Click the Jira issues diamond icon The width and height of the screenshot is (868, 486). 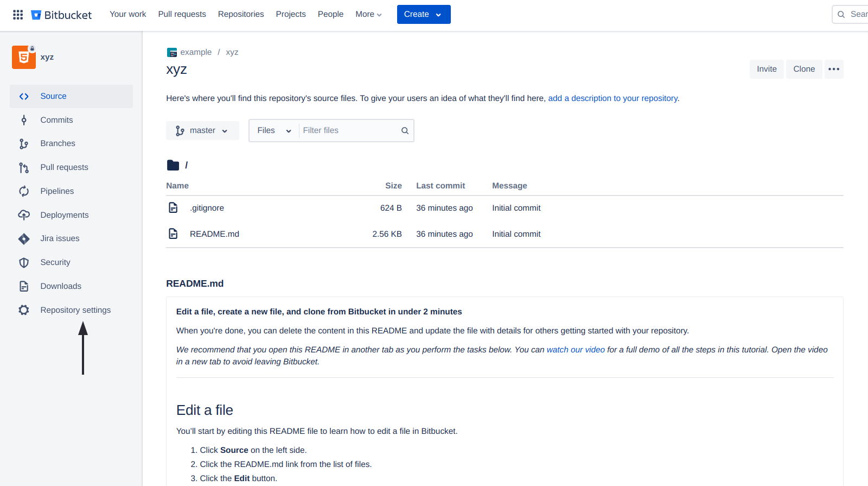(x=24, y=238)
